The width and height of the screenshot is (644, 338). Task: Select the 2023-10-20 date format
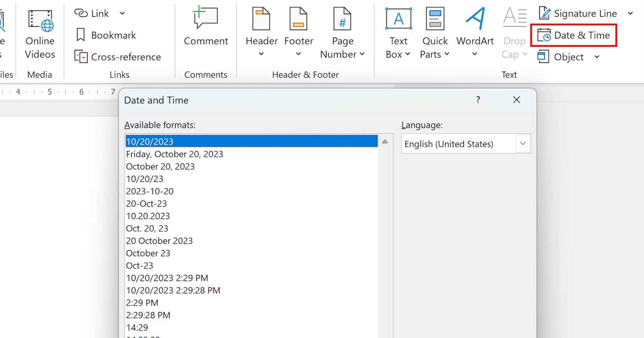(150, 191)
